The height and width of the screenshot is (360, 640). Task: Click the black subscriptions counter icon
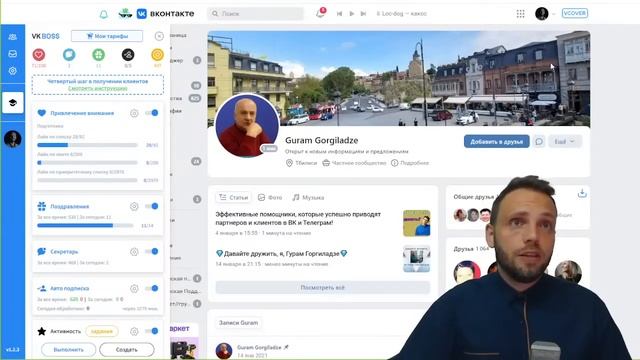tap(128, 55)
